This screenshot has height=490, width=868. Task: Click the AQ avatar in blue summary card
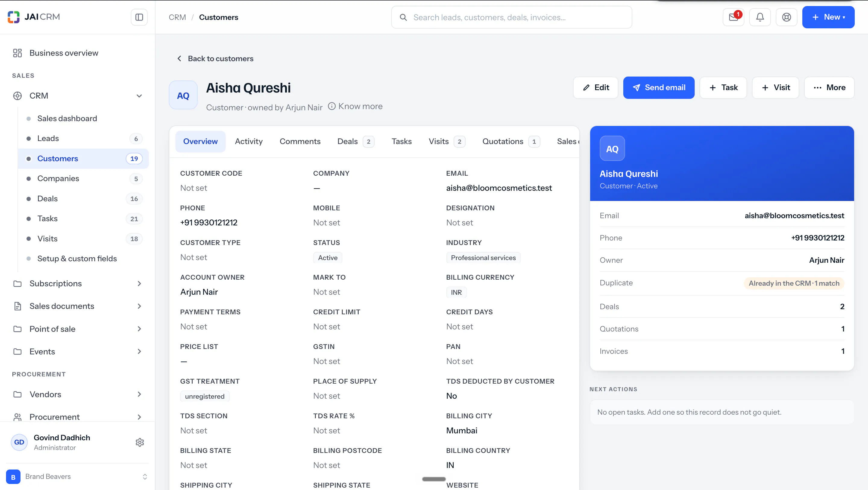point(612,148)
